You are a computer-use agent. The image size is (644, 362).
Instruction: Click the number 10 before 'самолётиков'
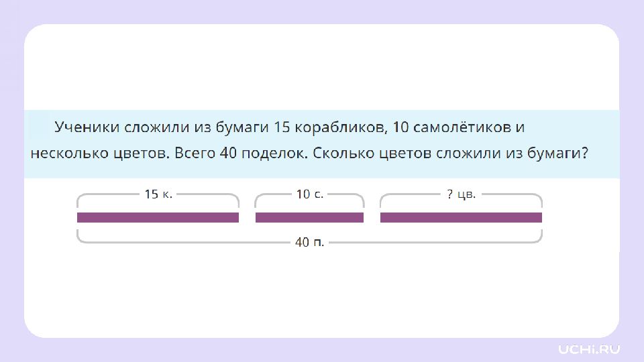pyautogui.click(x=400, y=127)
